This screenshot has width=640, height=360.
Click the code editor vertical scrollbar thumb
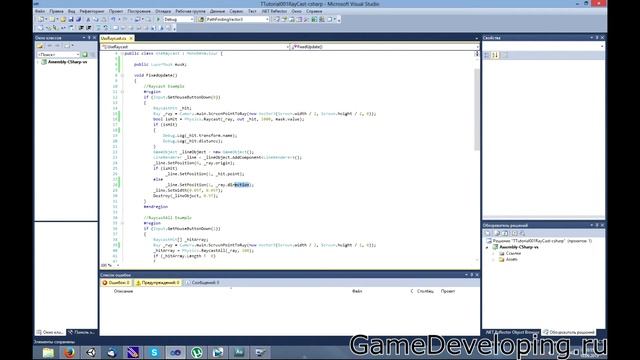476,109
